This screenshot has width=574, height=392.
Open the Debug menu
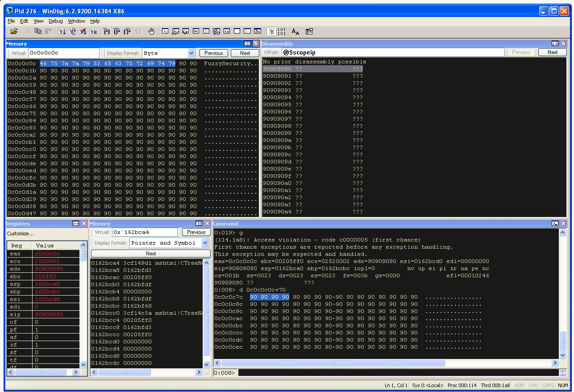coord(56,21)
